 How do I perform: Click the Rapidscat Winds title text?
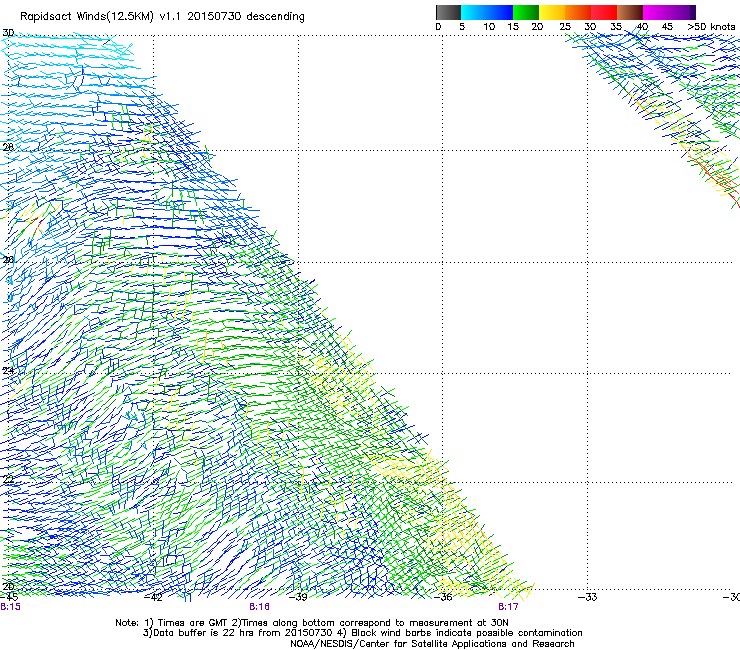click(x=162, y=17)
